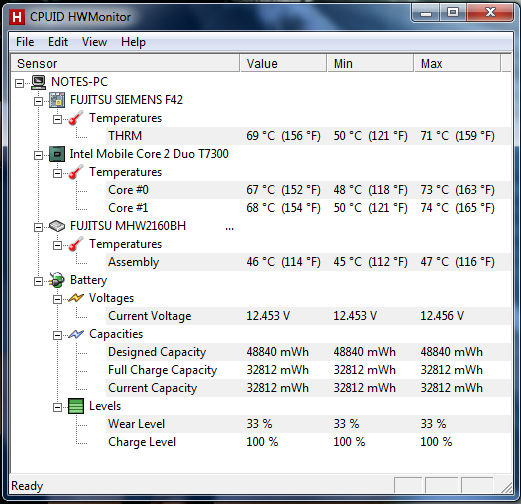Collapse the NOTES-PC root node
This screenshot has width=521, height=504.
[20, 83]
